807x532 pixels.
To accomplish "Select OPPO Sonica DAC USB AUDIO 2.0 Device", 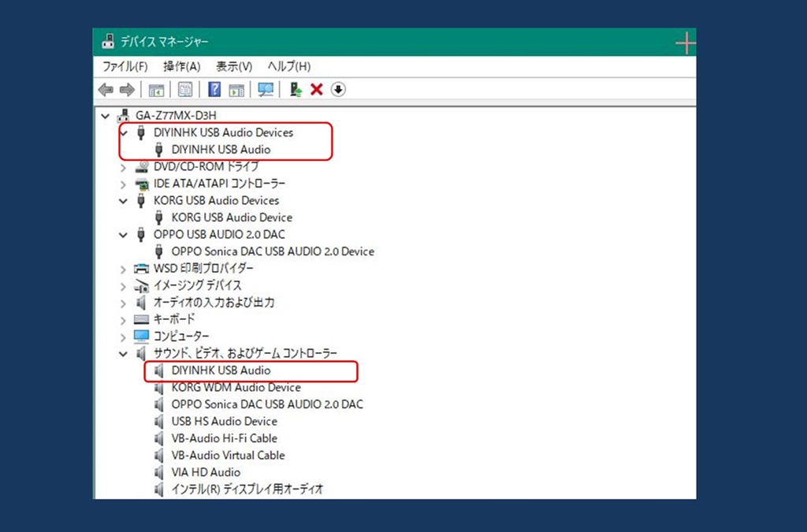I will (273, 251).
